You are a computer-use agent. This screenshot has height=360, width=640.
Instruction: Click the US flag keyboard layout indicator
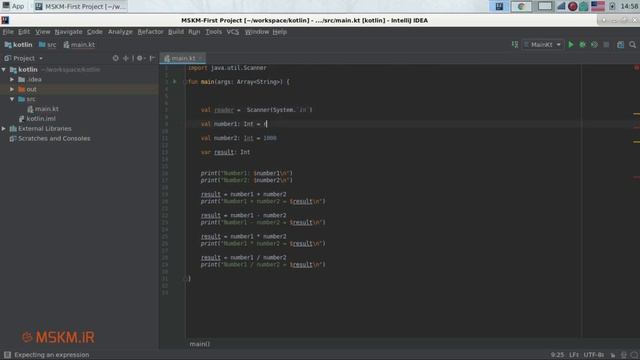pyautogui.click(x=598, y=6)
